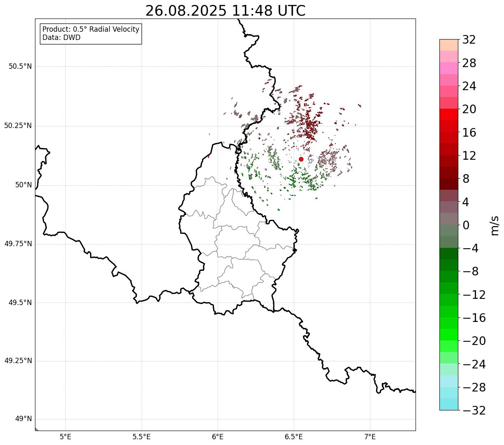Click the 49.25°N latitude label
This screenshot has width=504, height=445.
coord(18,361)
